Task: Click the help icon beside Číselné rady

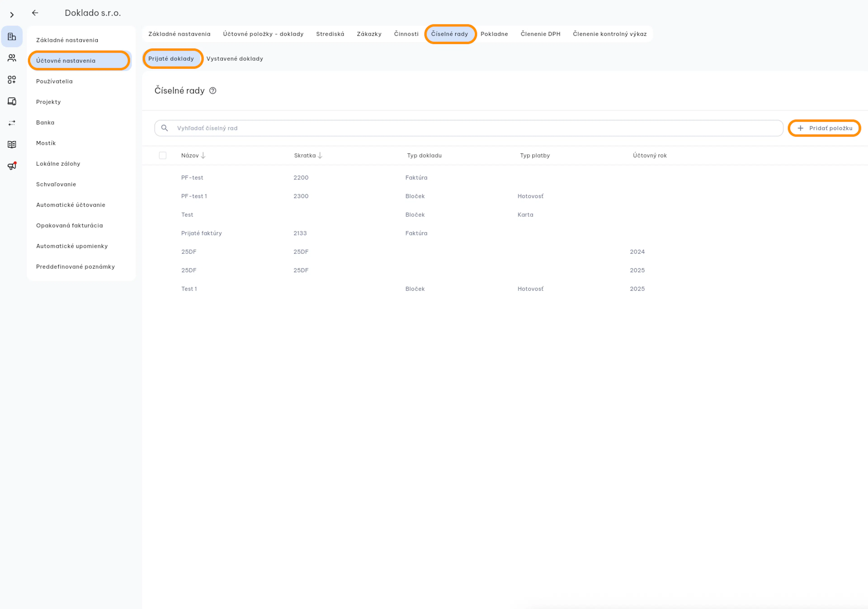Action: (x=213, y=91)
